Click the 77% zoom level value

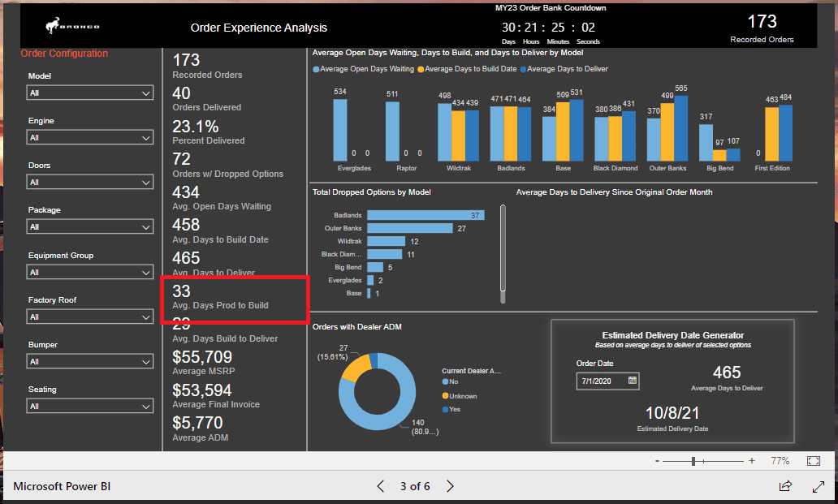pos(780,461)
